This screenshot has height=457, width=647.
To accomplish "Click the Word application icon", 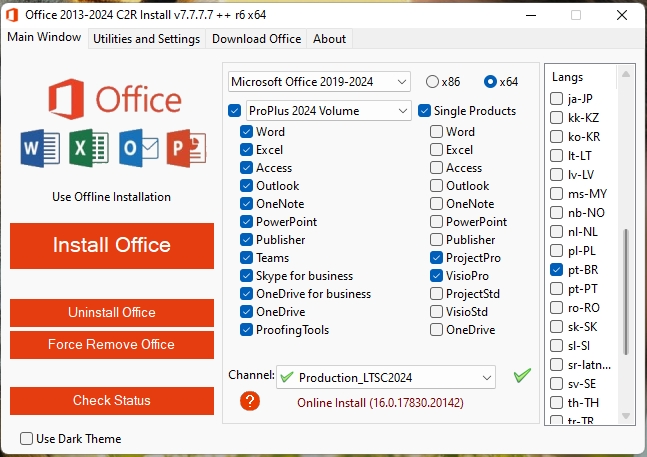I will click(x=40, y=148).
